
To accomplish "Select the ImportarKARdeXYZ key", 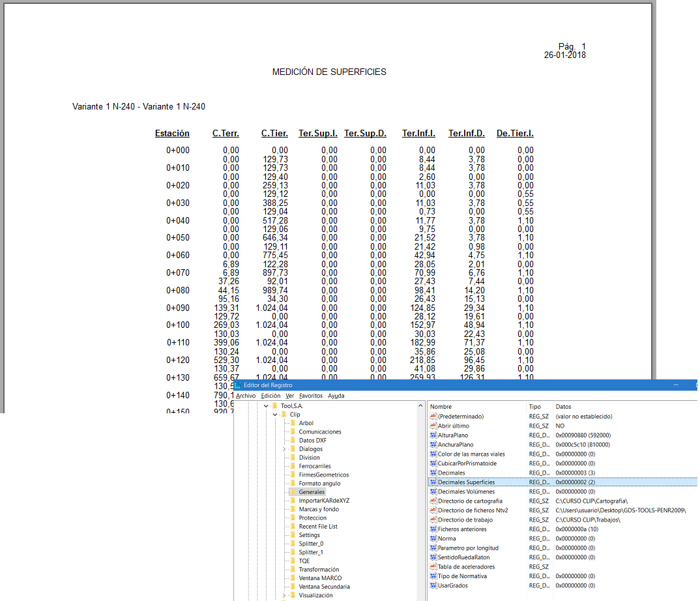I will coord(324,501).
